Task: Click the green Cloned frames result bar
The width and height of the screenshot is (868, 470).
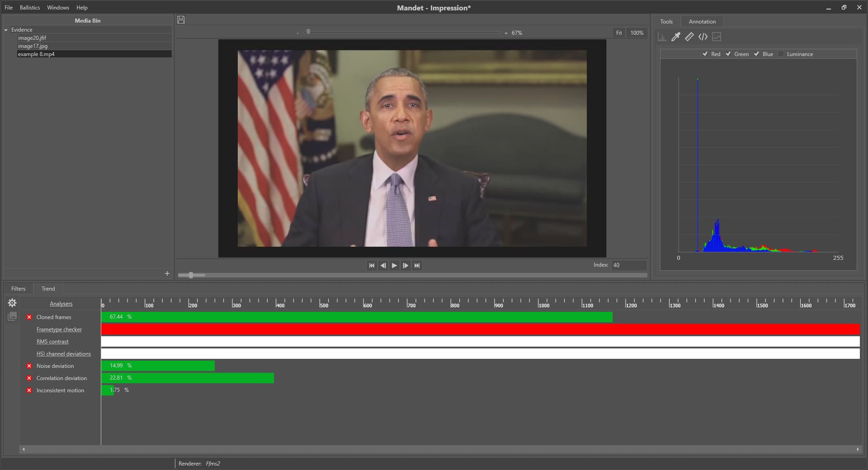Action: (x=357, y=317)
